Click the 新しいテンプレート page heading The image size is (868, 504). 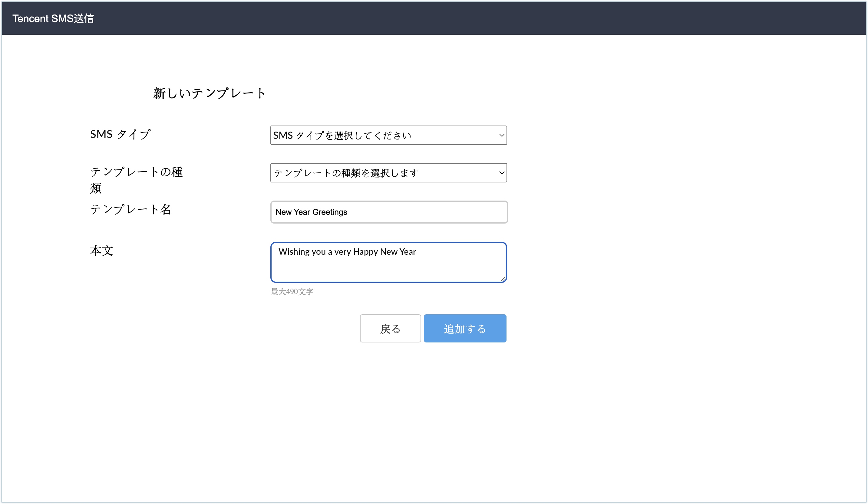(210, 93)
